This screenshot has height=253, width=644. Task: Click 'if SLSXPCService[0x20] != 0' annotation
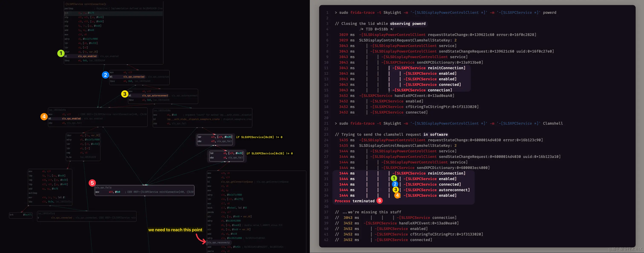tap(259, 137)
